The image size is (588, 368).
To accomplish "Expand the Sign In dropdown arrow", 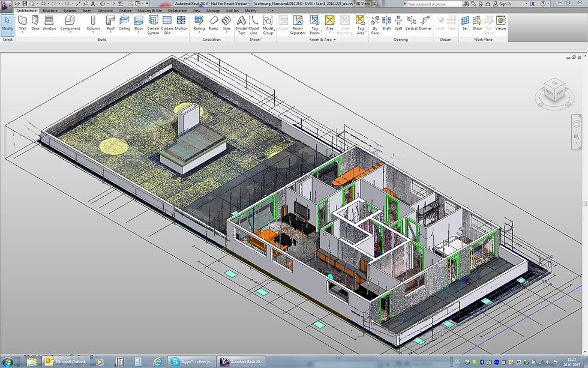I will pyautogui.click(x=526, y=4).
